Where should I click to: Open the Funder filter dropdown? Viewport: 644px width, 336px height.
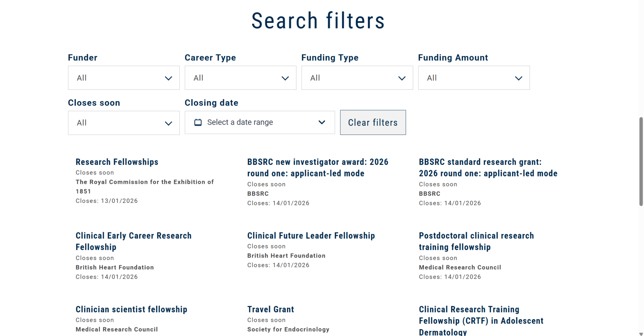tap(123, 78)
